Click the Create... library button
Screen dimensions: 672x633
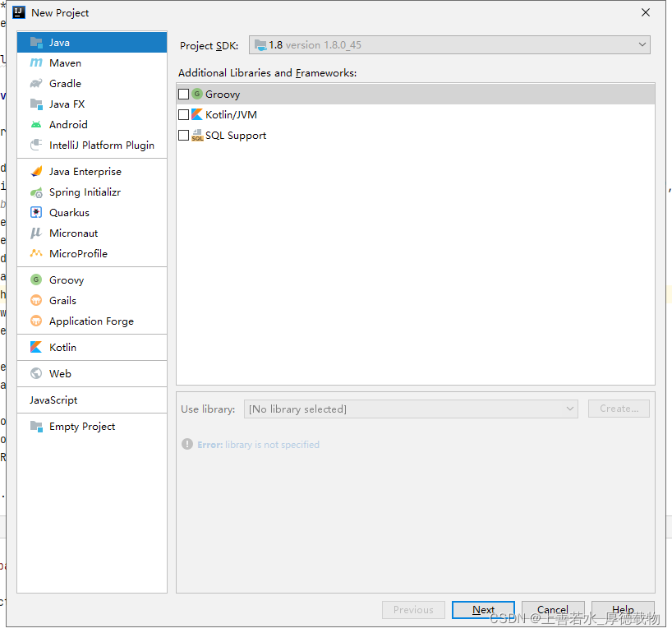[619, 409]
